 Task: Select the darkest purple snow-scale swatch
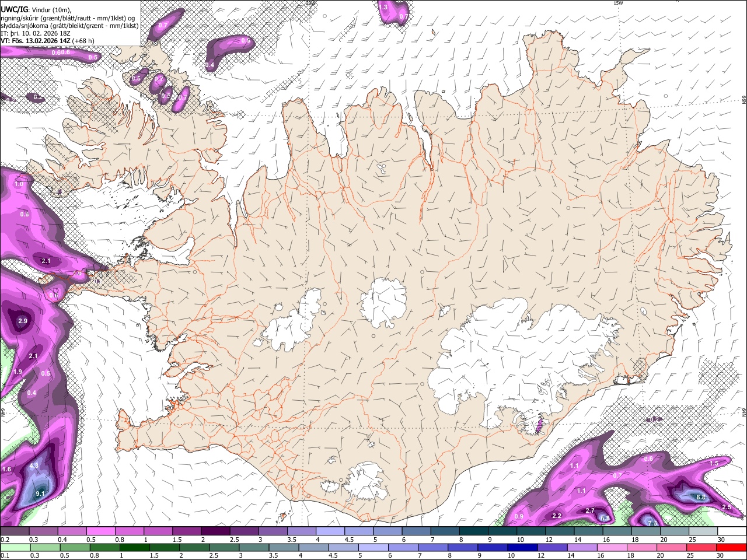tap(215, 531)
